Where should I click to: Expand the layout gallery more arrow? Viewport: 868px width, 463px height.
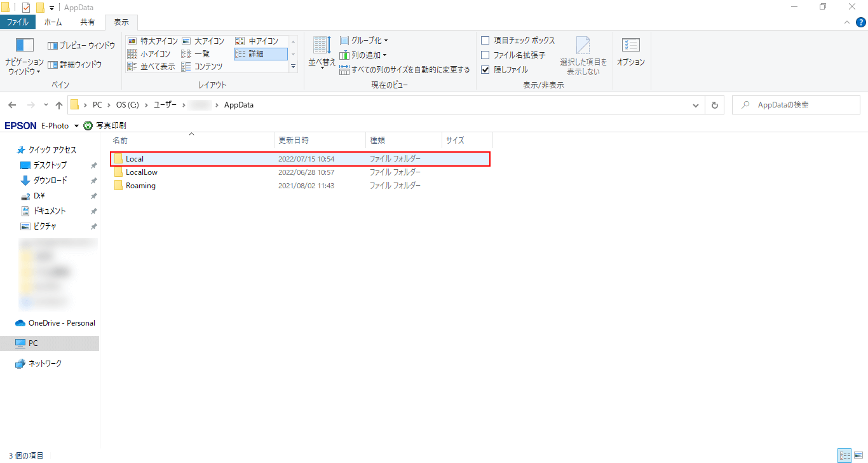coord(294,66)
